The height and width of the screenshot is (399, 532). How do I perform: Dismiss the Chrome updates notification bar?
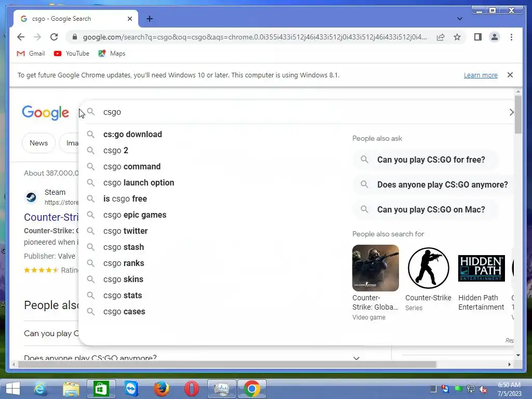point(510,75)
